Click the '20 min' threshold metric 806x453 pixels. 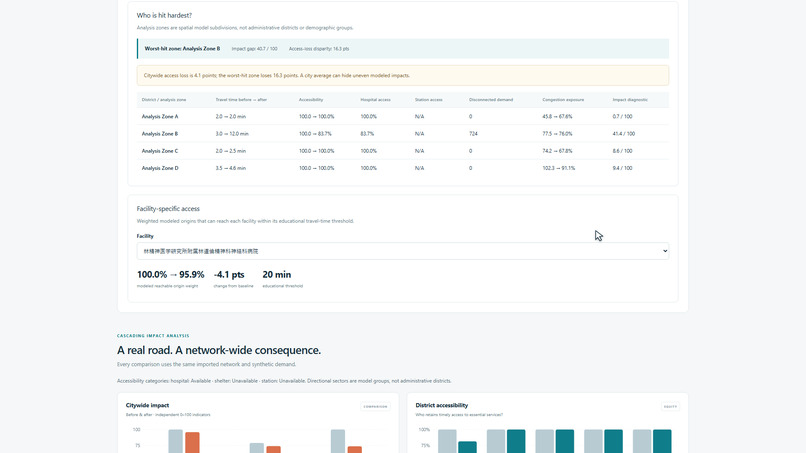277,275
